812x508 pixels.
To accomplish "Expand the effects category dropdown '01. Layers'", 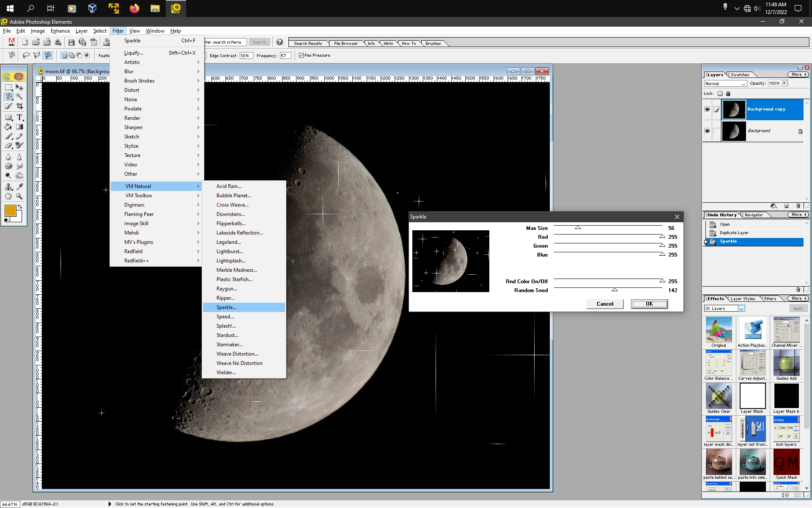I will [741, 309].
